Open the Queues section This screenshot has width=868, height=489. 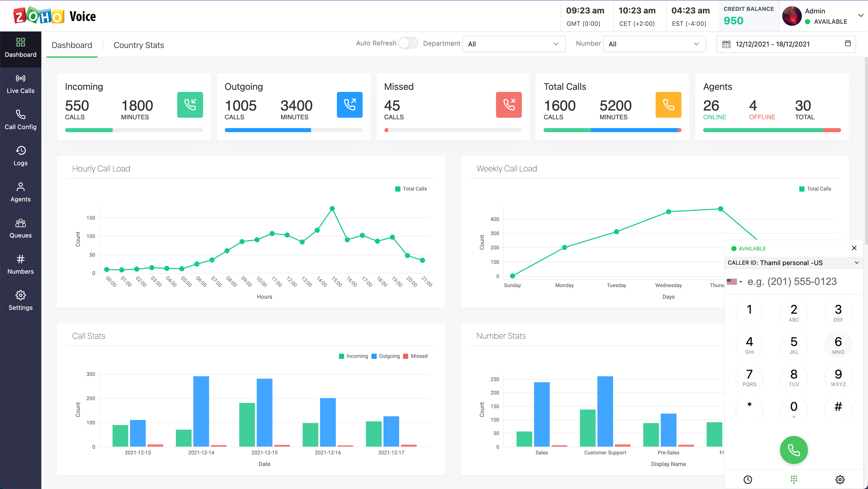pos(21,228)
